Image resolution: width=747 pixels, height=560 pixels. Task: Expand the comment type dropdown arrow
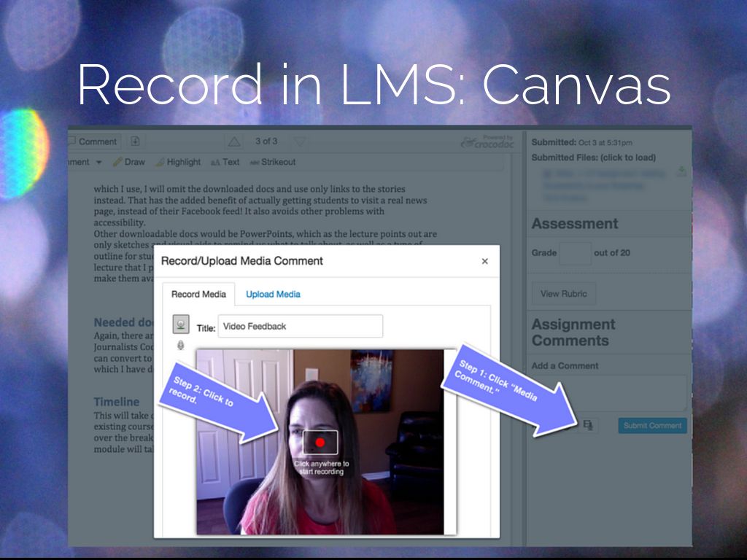[98, 162]
